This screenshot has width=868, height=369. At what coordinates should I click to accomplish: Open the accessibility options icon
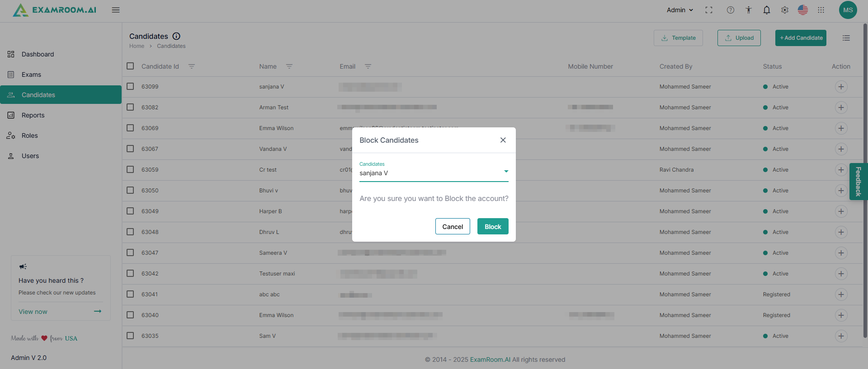(x=749, y=10)
